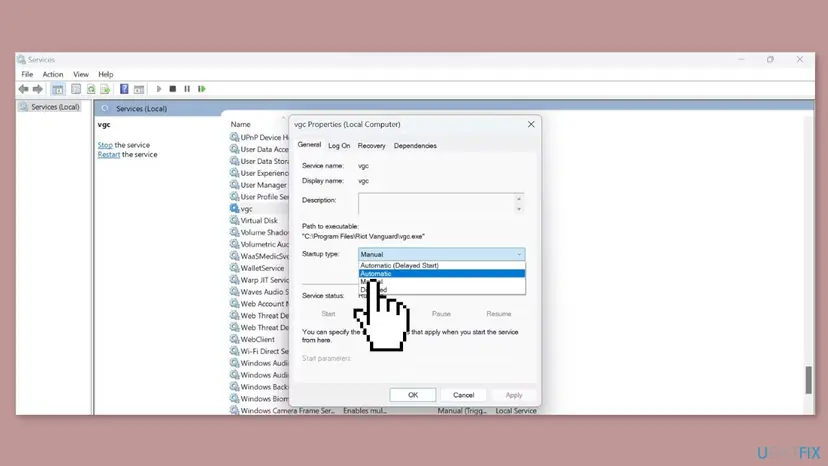828x466 pixels.
Task: Click the Stop the service link
Action: tap(105, 145)
